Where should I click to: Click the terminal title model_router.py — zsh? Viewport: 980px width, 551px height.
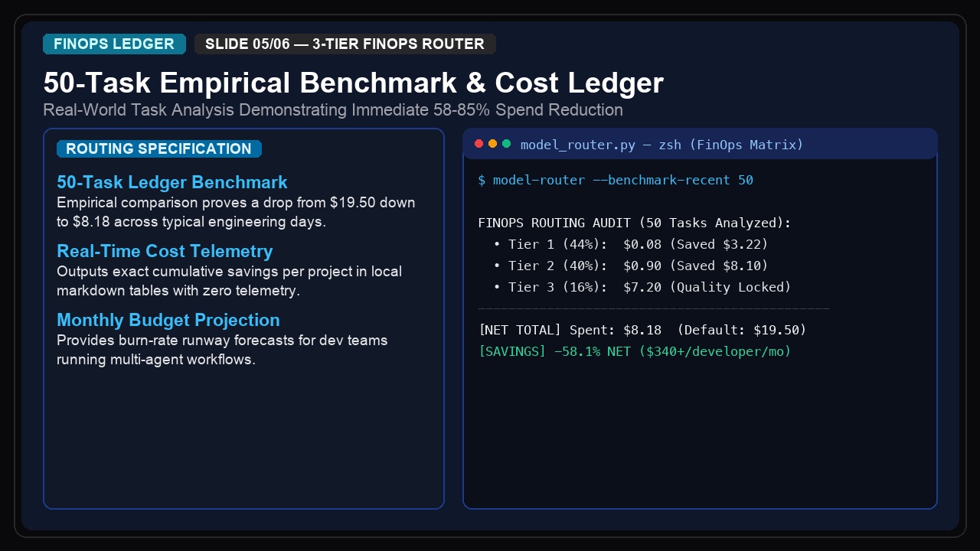point(661,145)
